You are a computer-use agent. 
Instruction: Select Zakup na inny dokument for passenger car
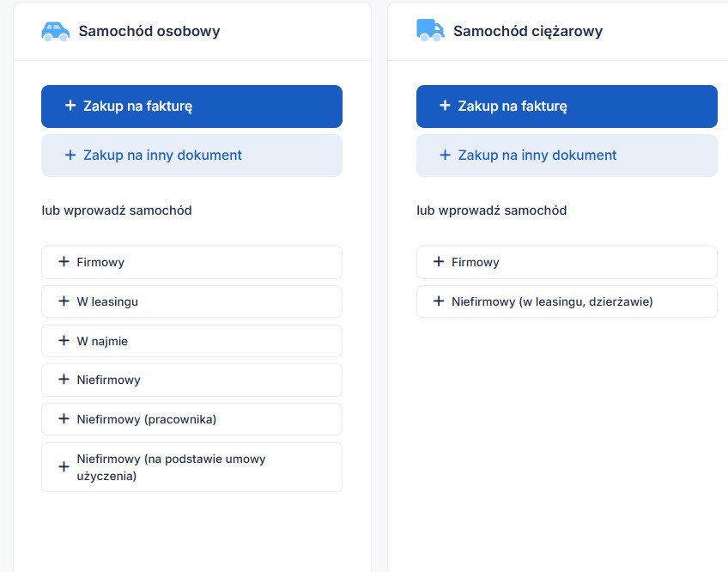[x=191, y=155]
